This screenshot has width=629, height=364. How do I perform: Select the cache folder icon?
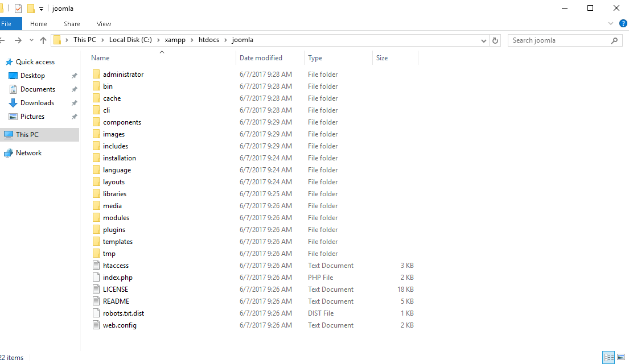(x=96, y=98)
